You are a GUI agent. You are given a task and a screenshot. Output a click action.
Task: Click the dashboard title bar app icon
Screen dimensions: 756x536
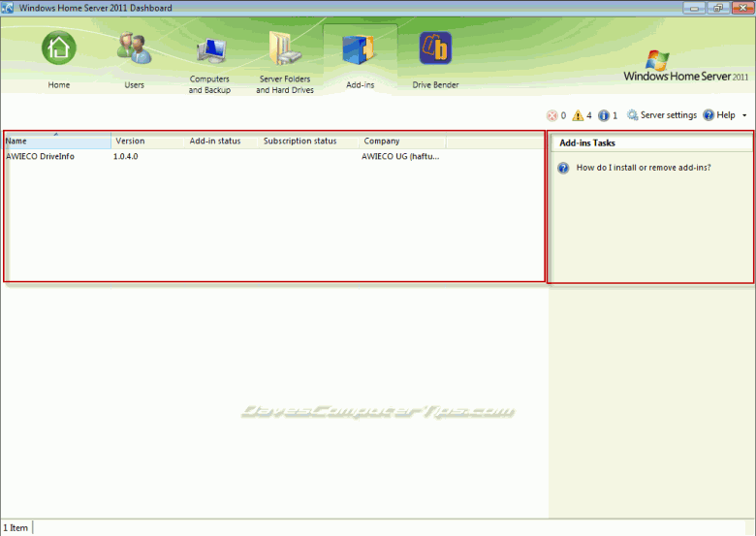pyautogui.click(x=7, y=8)
